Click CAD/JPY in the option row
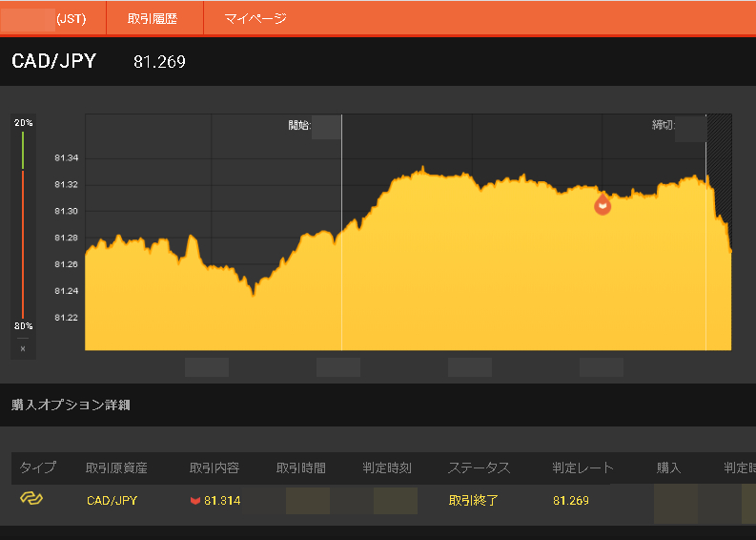This screenshot has height=540, width=756. [x=112, y=501]
